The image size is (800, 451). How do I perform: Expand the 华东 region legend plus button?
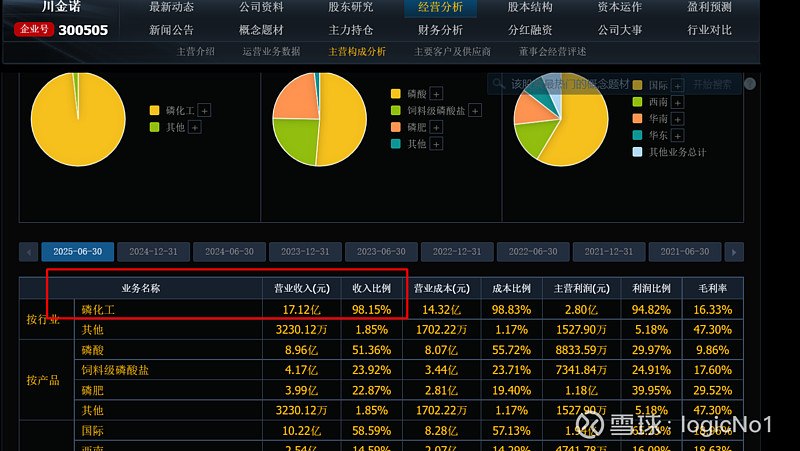pos(677,136)
